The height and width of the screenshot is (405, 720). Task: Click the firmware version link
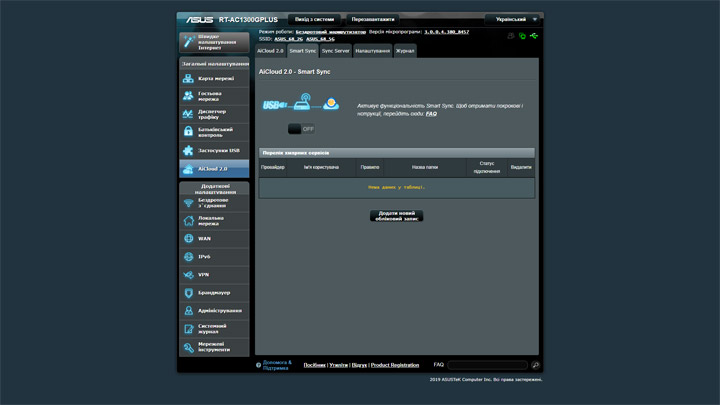click(x=446, y=32)
